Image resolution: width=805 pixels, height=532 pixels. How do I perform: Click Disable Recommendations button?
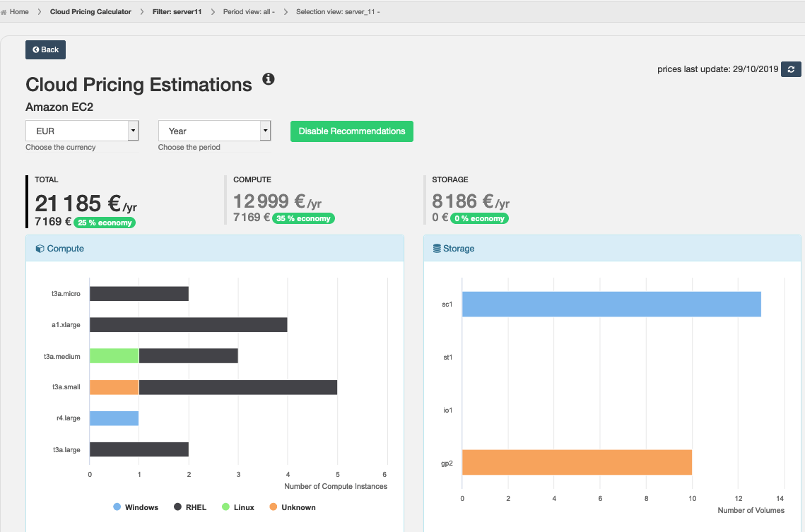352,131
